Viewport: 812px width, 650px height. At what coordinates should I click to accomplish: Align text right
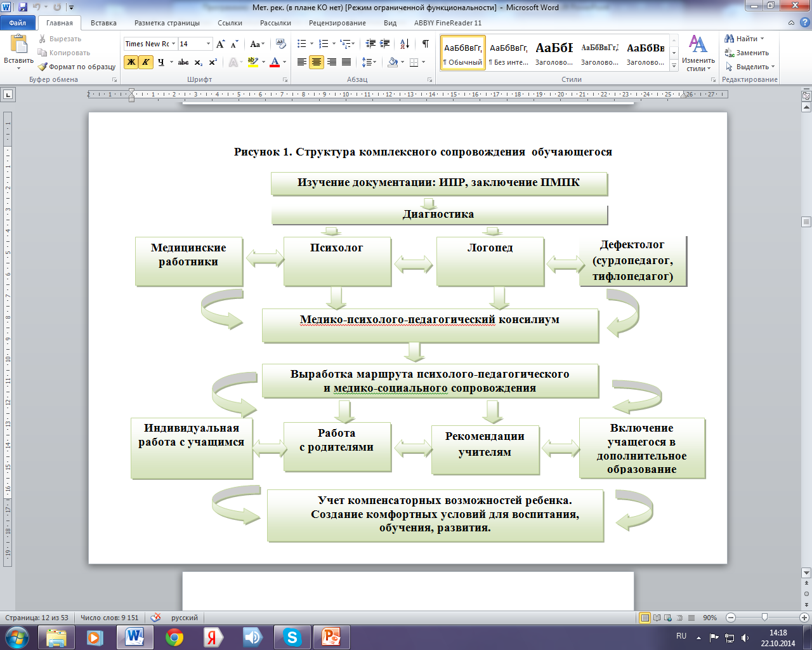click(331, 62)
